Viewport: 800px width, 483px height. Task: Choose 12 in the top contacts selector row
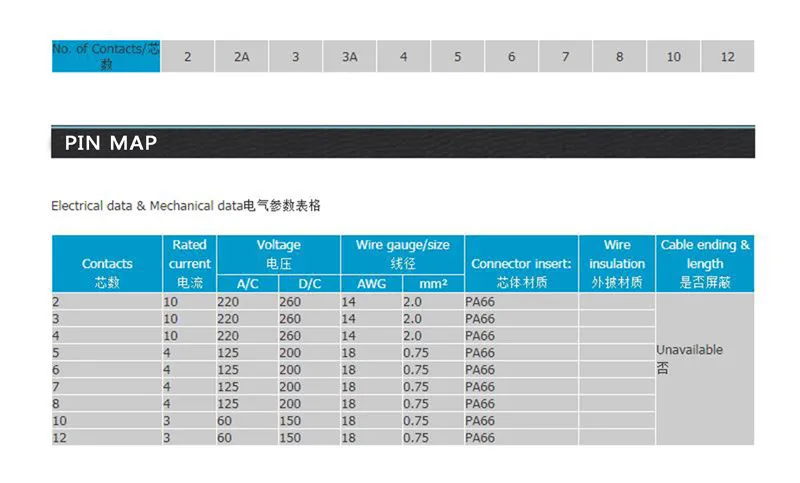click(727, 57)
